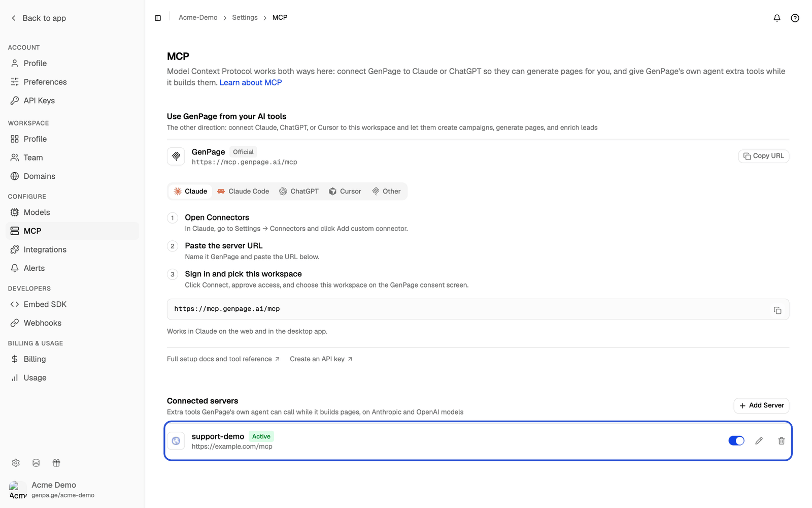Select MCP in the sidebar
The width and height of the screenshot is (812, 508).
pyautogui.click(x=72, y=231)
